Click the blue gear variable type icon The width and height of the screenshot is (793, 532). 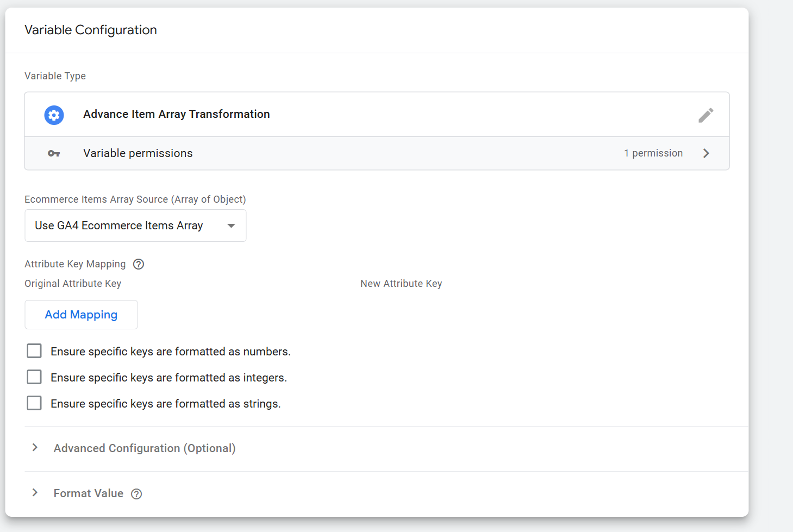coord(54,115)
